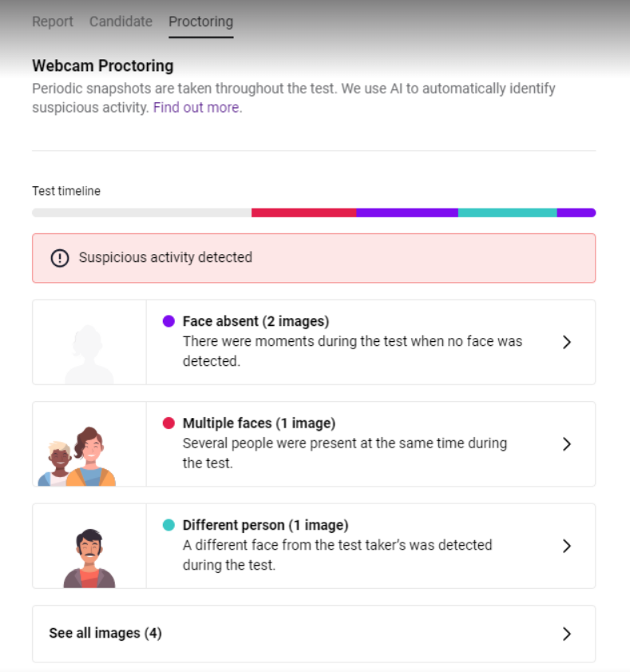Image resolution: width=630 pixels, height=672 pixels.
Task: Select the Proctoring tab
Action: click(x=200, y=22)
